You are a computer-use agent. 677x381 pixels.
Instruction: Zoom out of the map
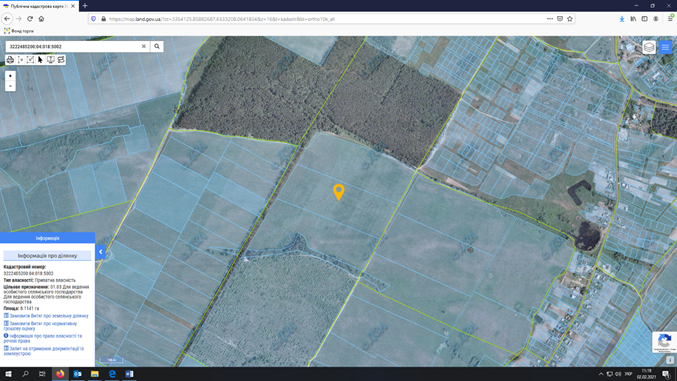pyautogui.click(x=10, y=86)
